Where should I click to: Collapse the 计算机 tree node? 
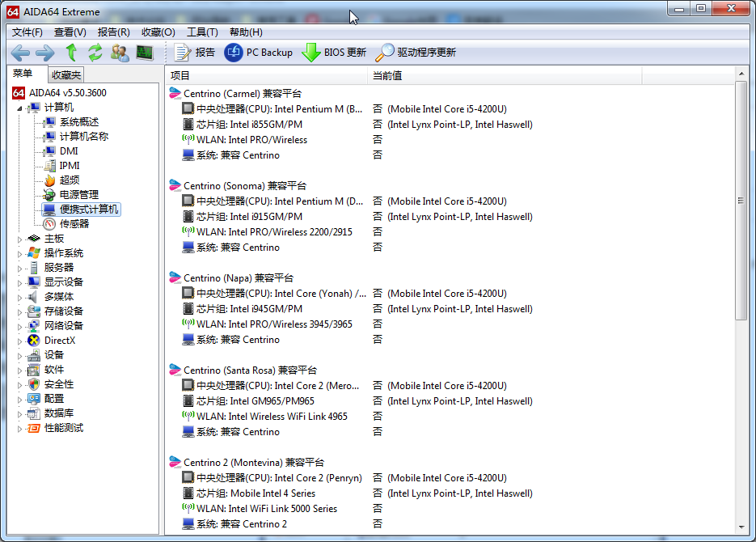click(x=19, y=108)
